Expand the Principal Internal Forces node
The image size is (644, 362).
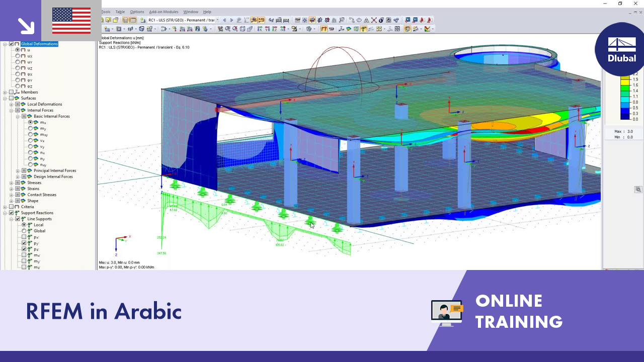(19, 170)
